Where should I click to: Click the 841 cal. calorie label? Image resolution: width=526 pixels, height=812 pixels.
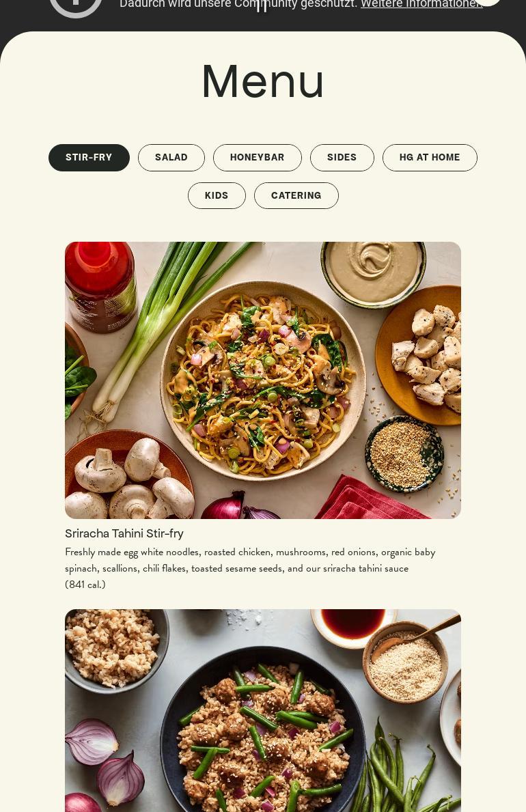(x=85, y=585)
